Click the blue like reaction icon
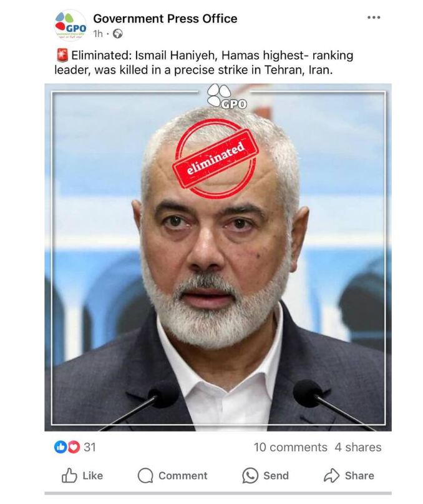Image resolution: width=423 pixels, height=504 pixels. (x=61, y=447)
